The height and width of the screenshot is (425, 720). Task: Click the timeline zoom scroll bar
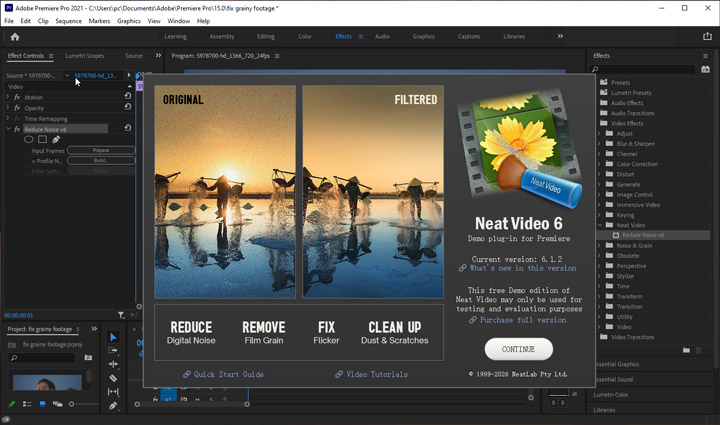[192, 404]
